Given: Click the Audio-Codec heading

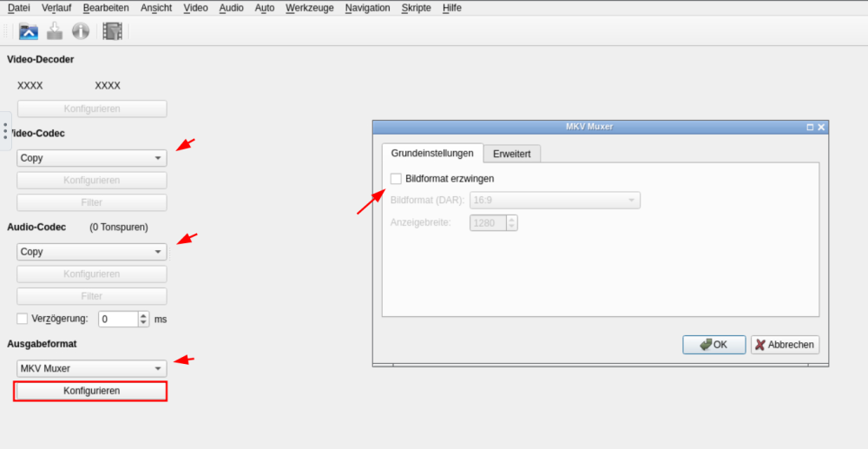Looking at the screenshot, I should [x=36, y=227].
